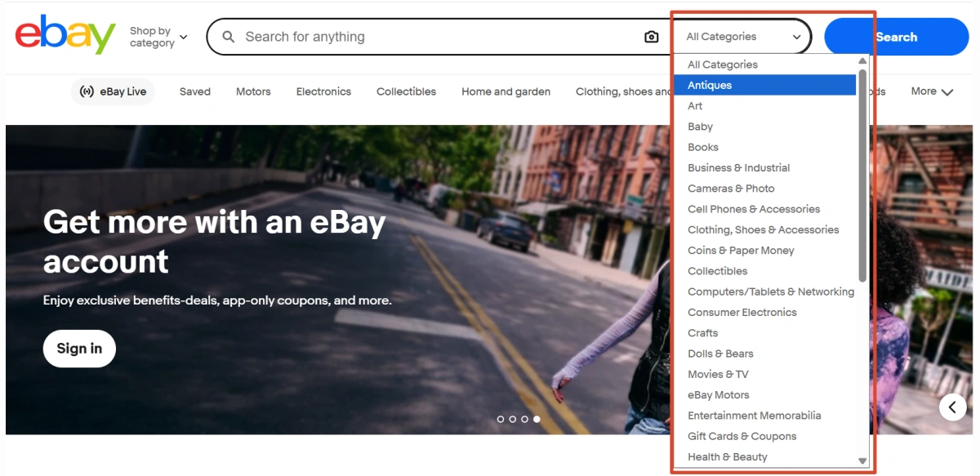Select the second carousel dot indicator
980x476 pixels.
pyautogui.click(x=513, y=419)
